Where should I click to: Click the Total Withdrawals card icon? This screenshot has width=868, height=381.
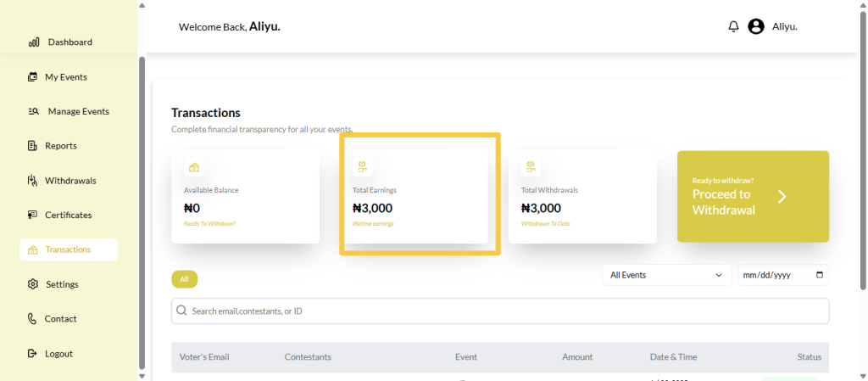click(531, 167)
